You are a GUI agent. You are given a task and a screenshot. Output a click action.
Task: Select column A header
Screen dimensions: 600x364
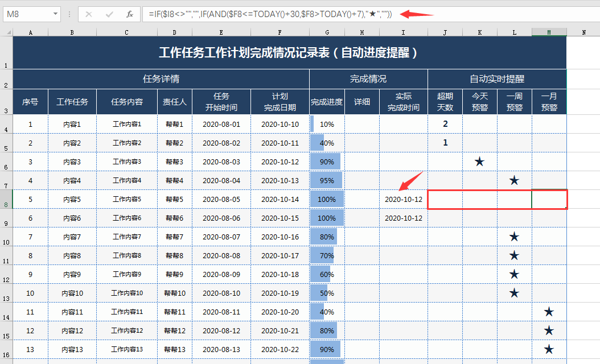tap(31, 32)
